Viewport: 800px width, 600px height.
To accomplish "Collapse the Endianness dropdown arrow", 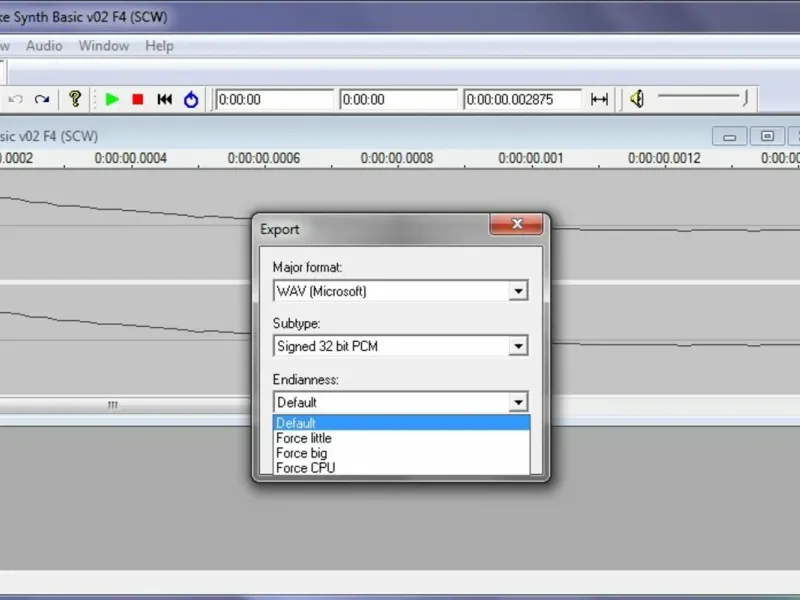I will [518, 402].
